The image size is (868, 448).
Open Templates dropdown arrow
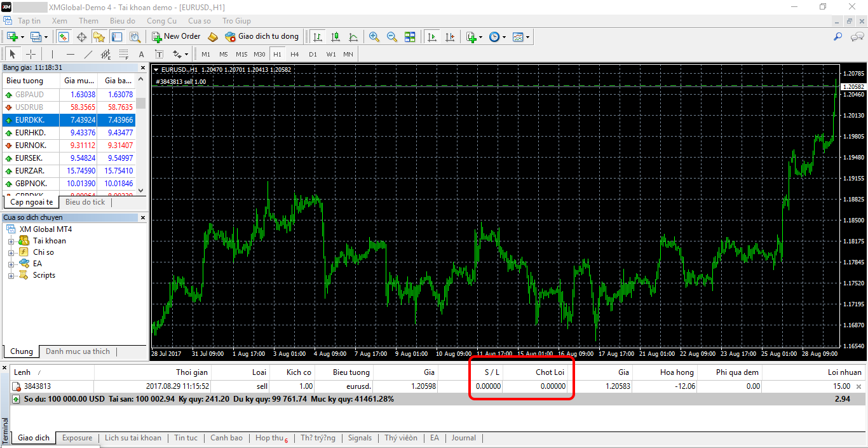pyautogui.click(x=527, y=37)
